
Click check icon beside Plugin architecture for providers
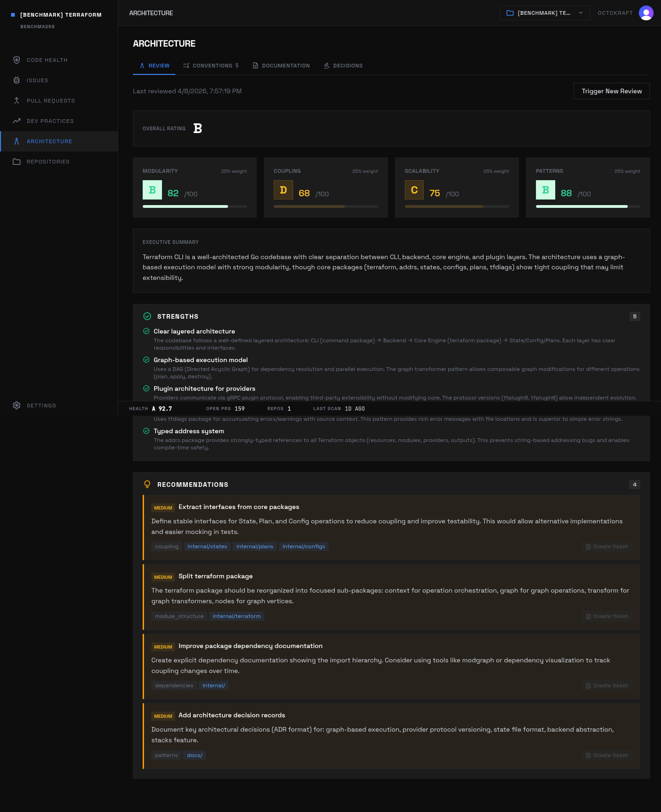(x=146, y=388)
